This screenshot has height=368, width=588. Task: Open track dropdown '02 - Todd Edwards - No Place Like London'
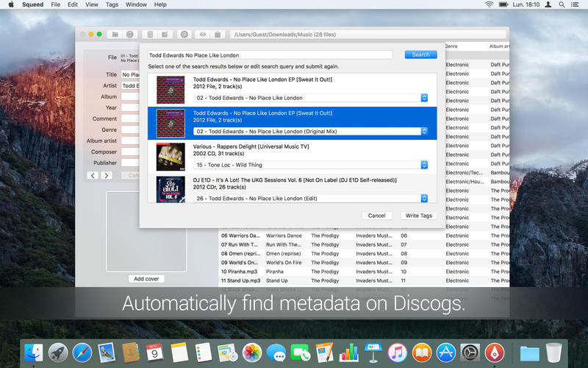[x=310, y=98]
